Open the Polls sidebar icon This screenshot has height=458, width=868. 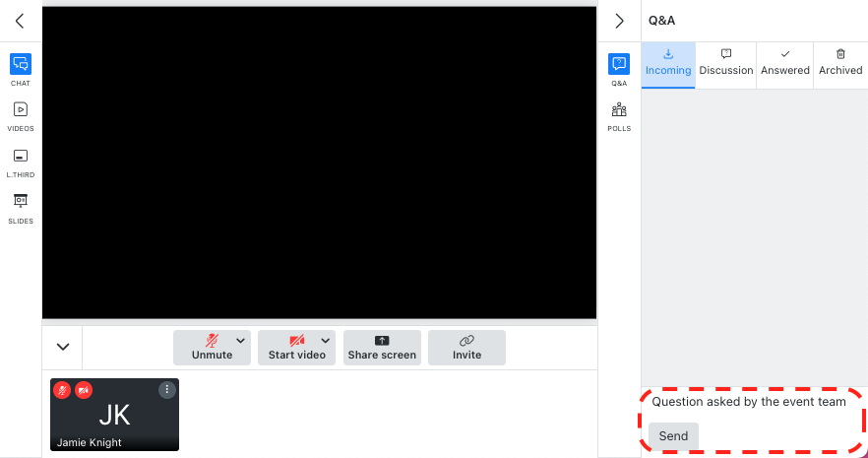click(619, 109)
